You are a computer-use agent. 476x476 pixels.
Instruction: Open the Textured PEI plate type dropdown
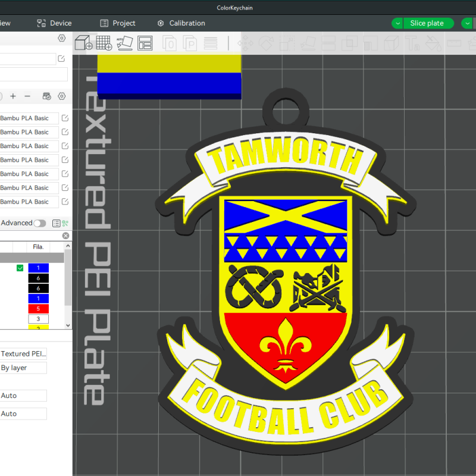click(23, 353)
